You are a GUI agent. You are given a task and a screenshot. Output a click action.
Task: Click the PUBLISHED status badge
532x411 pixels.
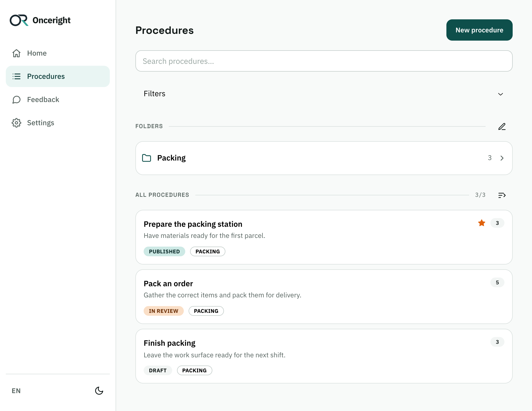pyautogui.click(x=164, y=251)
